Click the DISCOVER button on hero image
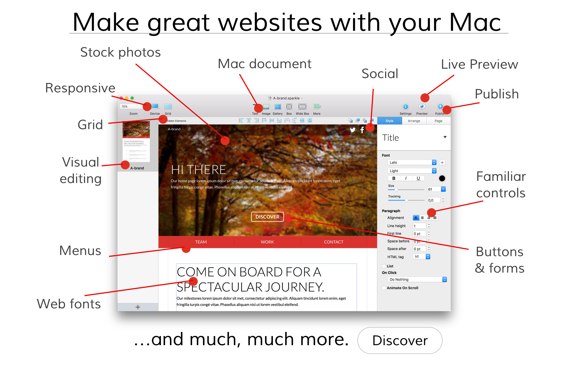The width and height of the screenshot is (588, 371). click(267, 217)
